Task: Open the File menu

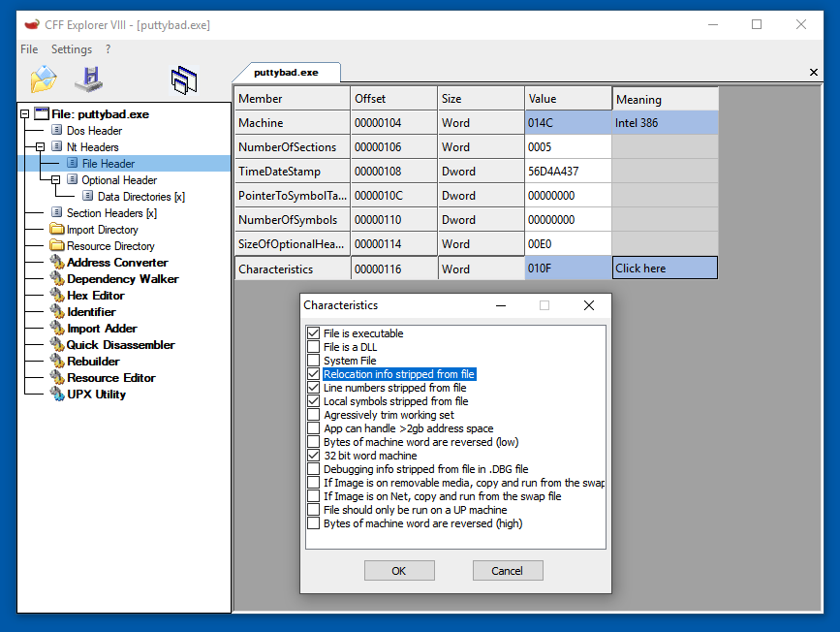Action: [x=29, y=49]
